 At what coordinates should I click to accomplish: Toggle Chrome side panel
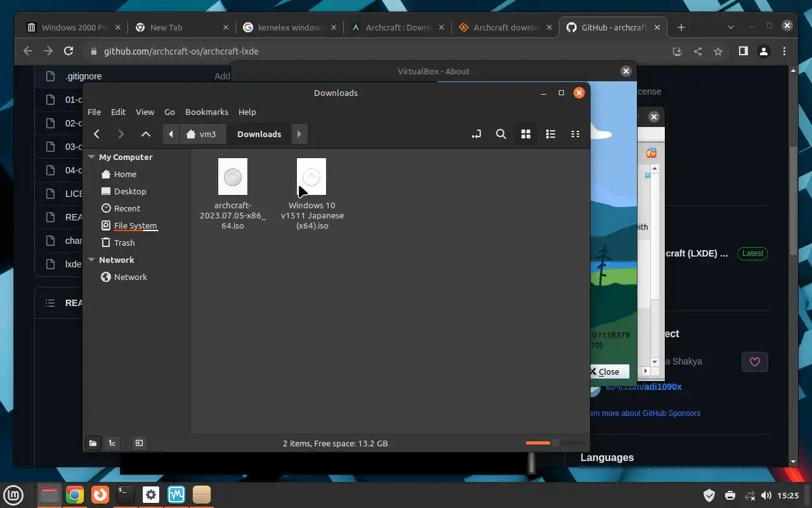click(x=743, y=51)
